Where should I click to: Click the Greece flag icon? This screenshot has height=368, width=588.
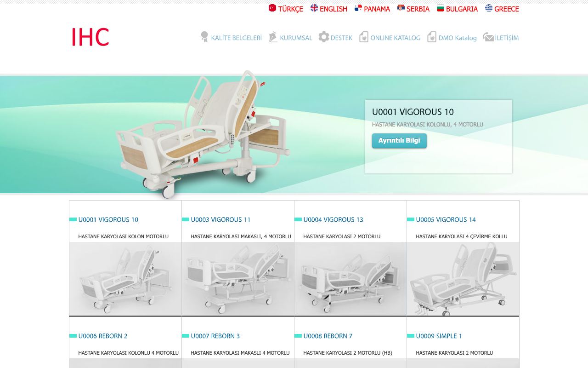click(x=489, y=8)
